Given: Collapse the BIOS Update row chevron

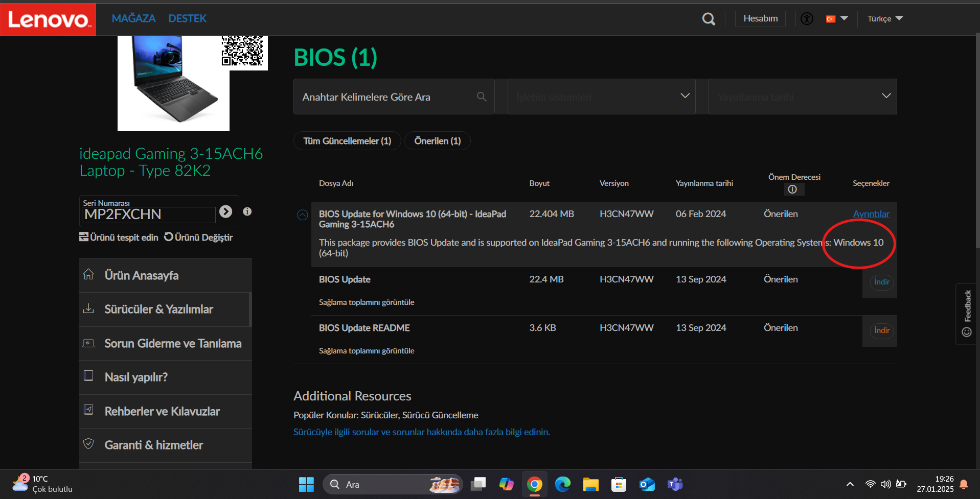Looking at the screenshot, I should coord(303,215).
